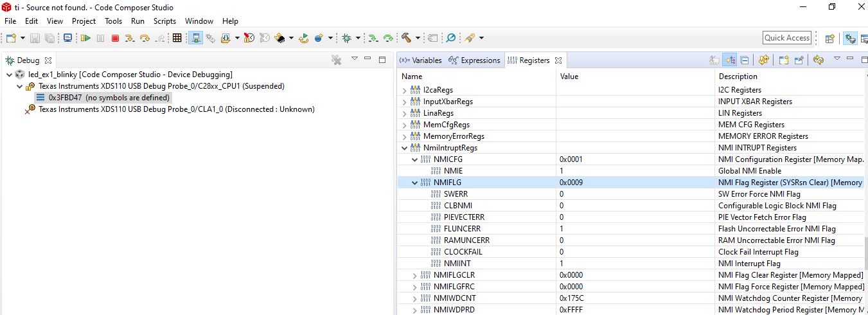Collapse the C28xx_CPU1 debug probe node
Screen dimensions: 868x315
19,86
